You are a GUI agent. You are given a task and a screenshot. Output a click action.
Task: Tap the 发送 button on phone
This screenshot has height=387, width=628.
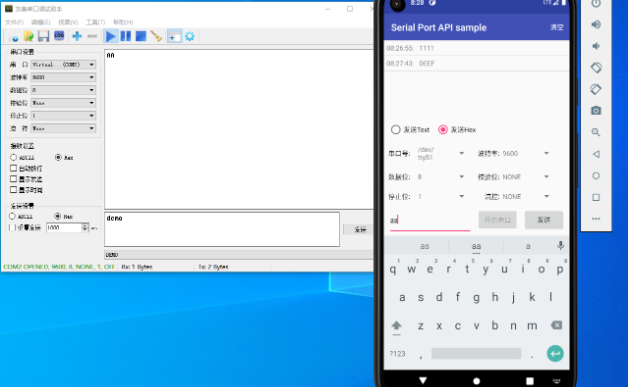tap(543, 220)
